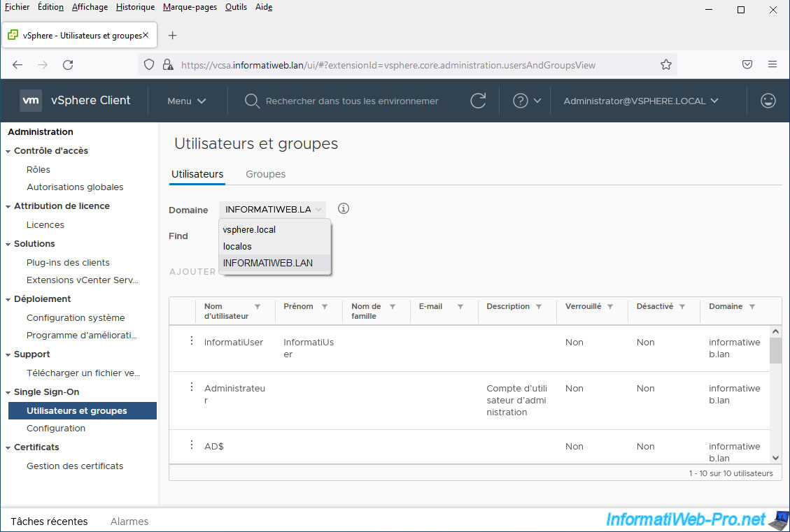Close the vSphere browser tab
790x532 pixels.
tap(146, 35)
